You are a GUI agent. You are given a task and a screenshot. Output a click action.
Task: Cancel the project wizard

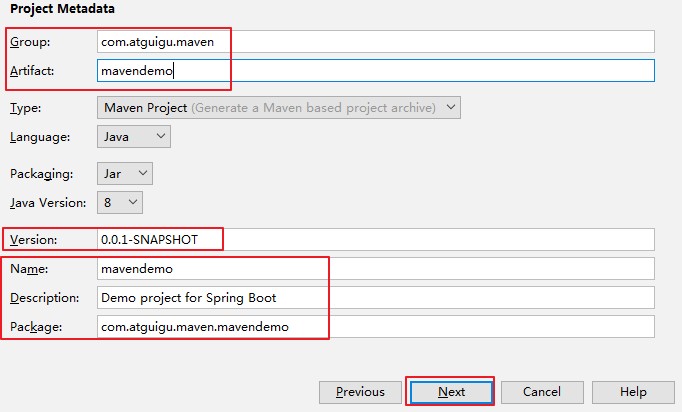point(542,392)
